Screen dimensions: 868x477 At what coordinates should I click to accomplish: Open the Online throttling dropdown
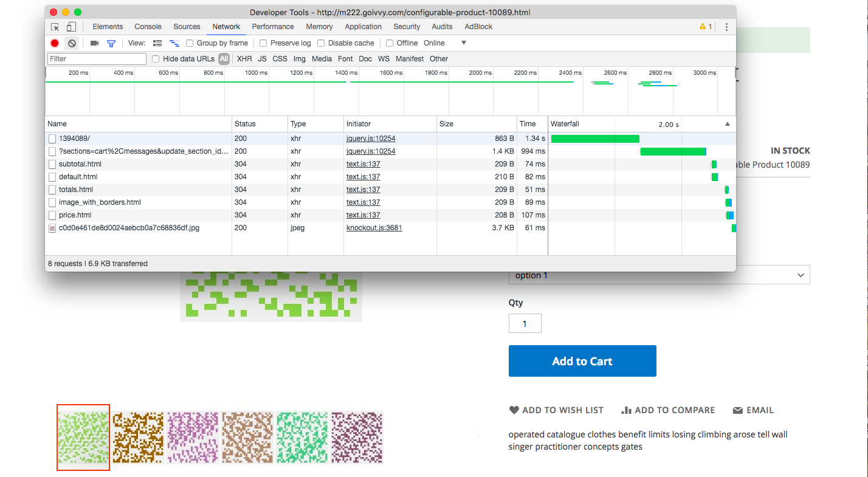(x=445, y=43)
